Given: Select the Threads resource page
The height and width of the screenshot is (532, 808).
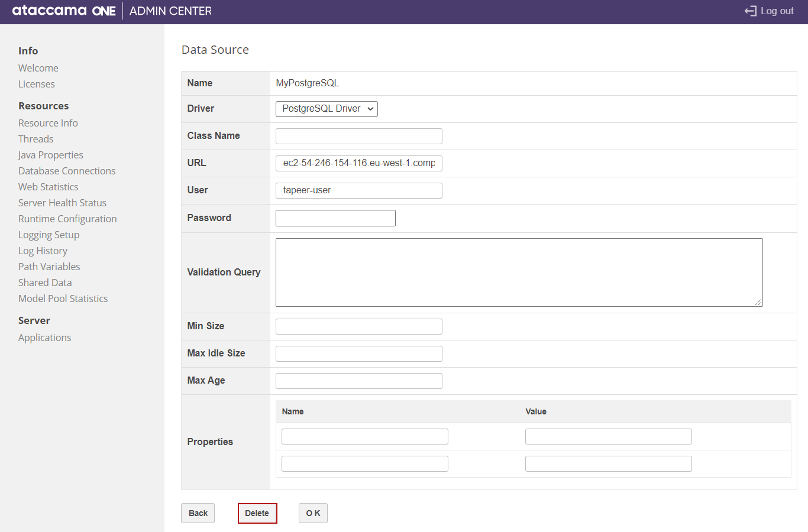Looking at the screenshot, I should pyautogui.click(x=35, y=138).
